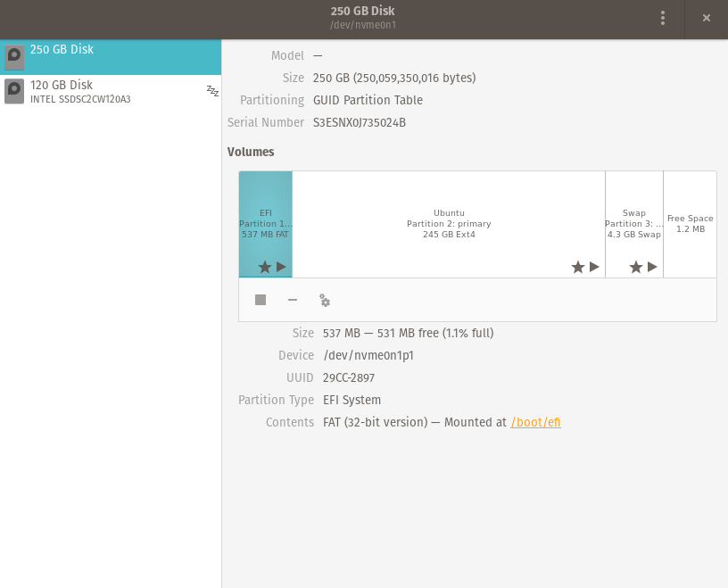Viewport: 728px width, 588px height.
Task: Click the play icon on the EFI partition
Action: tap(281, 266)
